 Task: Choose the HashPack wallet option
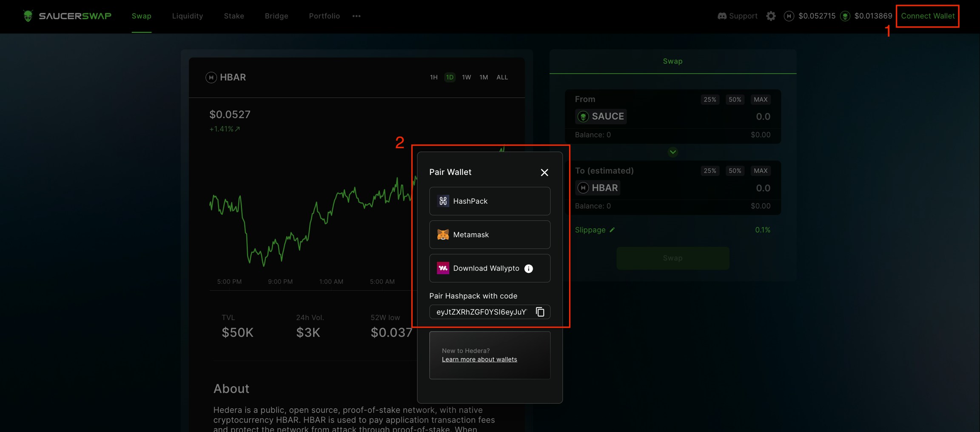490,201
